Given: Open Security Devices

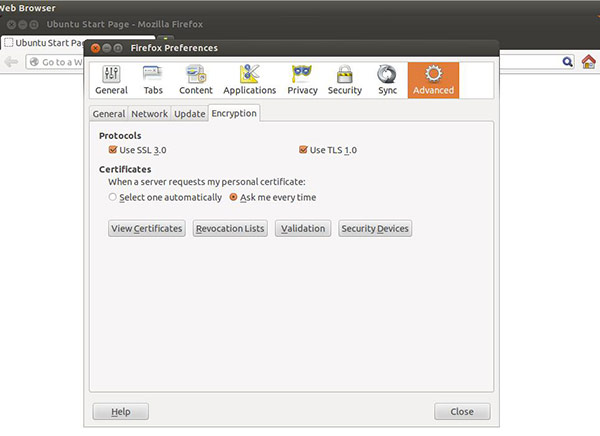Looking at the screenshot, I should point(375,229).
